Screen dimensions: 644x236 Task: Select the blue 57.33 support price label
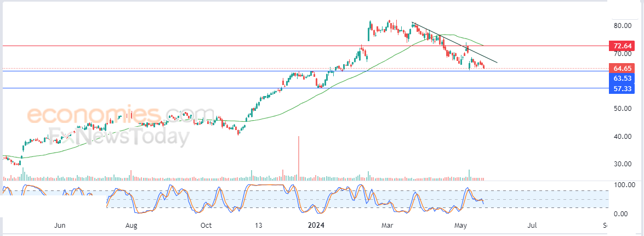coord(622,89)
